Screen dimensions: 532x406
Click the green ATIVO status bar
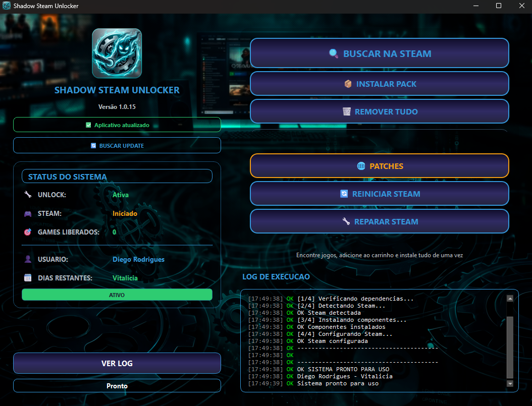117,295
